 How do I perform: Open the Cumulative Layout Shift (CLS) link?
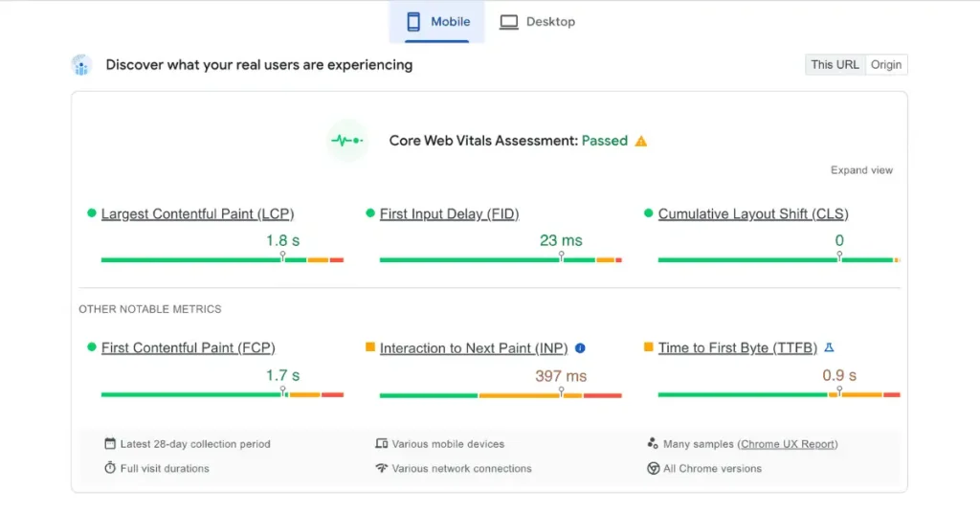click(753, 214)
